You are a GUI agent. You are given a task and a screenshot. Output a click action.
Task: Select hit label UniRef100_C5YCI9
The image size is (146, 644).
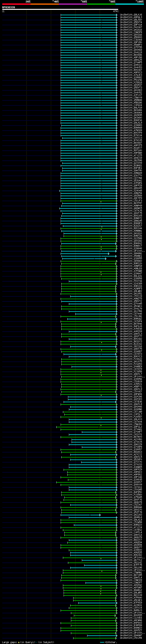pyautogui.click(x=131, y=296)
